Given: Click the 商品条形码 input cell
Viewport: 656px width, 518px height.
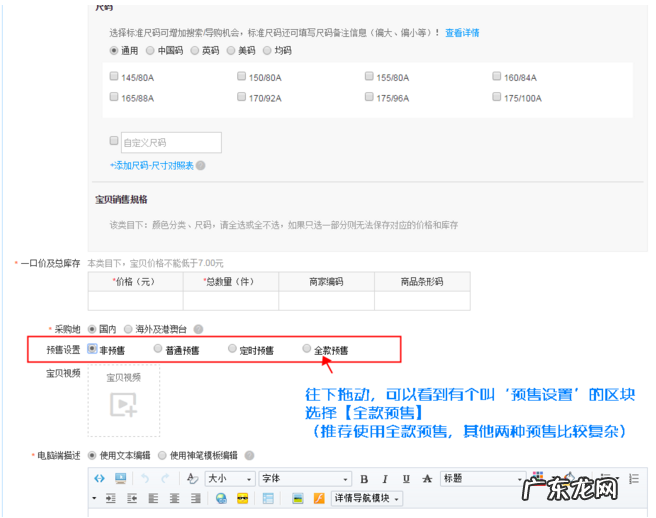Looking at the screenshot, I should click(423, 301).
